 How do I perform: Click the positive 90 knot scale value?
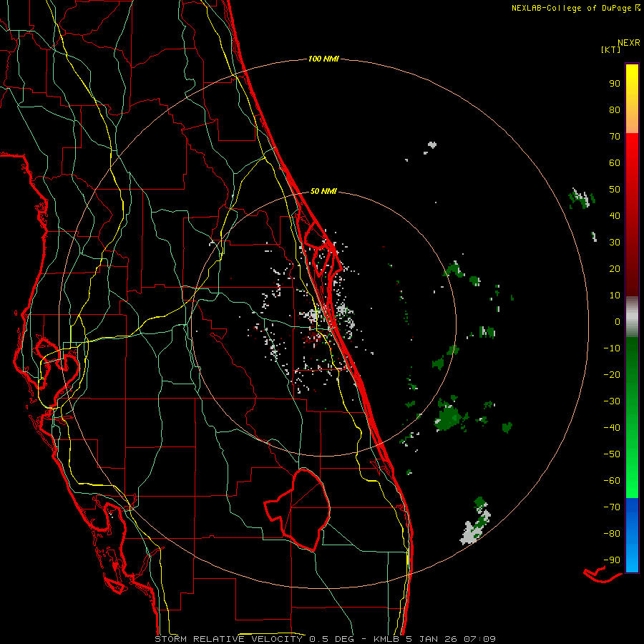tap(615, 84)
